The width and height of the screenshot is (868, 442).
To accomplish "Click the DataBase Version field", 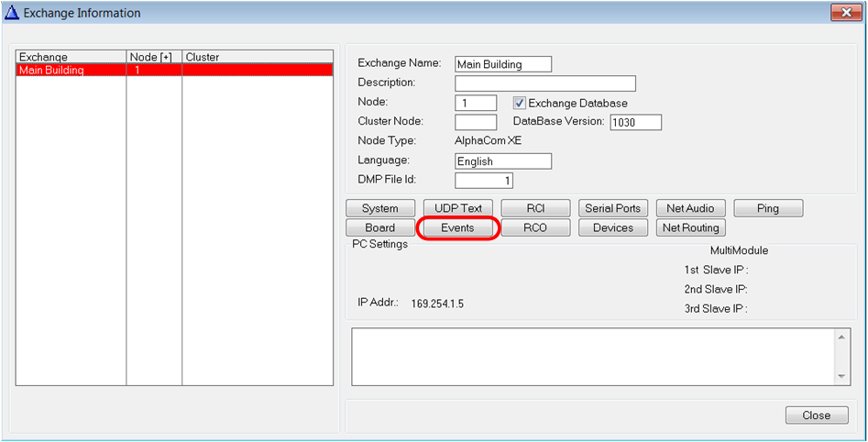I will tap(635, 122).
